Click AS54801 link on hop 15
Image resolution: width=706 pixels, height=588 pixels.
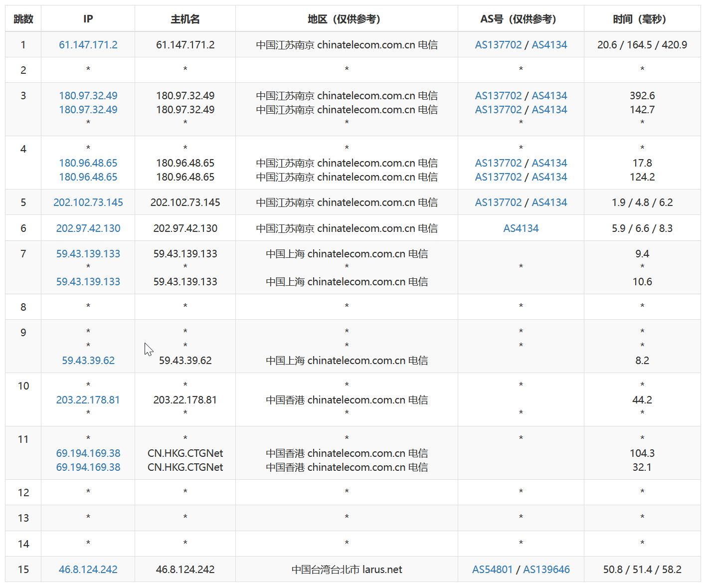pos(493,569)
